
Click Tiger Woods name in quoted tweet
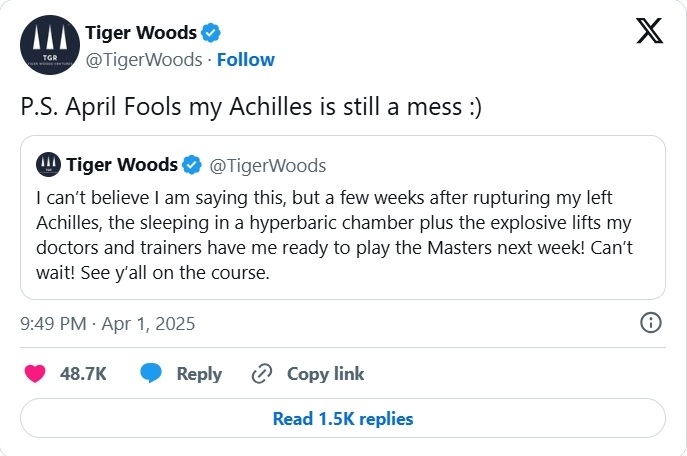(x=122, y=165)
